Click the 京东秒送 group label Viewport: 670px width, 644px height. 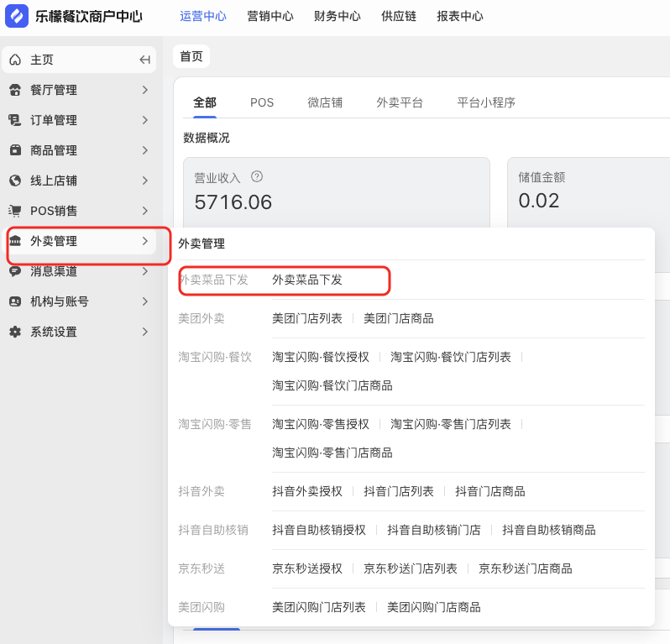click(202, 568)
